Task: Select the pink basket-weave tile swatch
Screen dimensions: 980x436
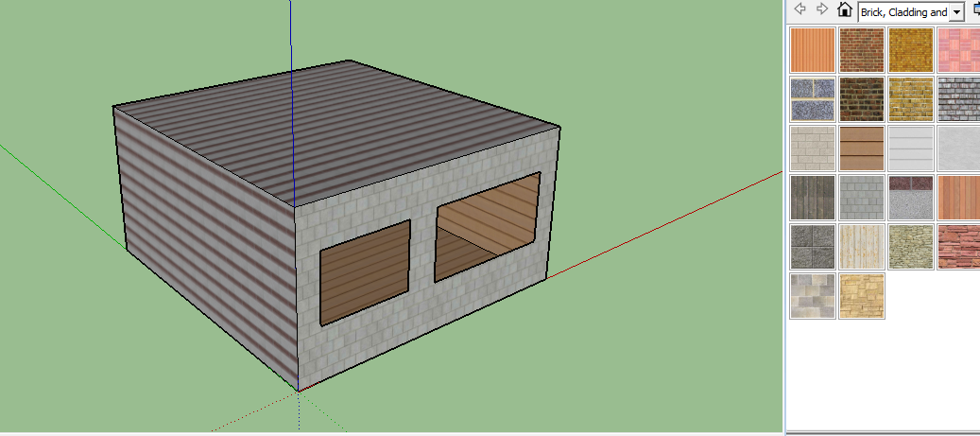Action: tap(959, 49)
